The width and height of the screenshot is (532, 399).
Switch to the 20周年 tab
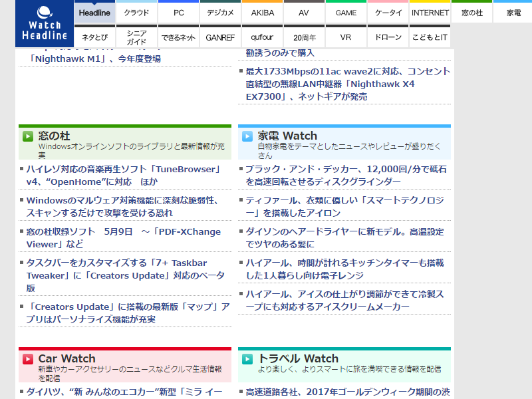tap(304, 37)
